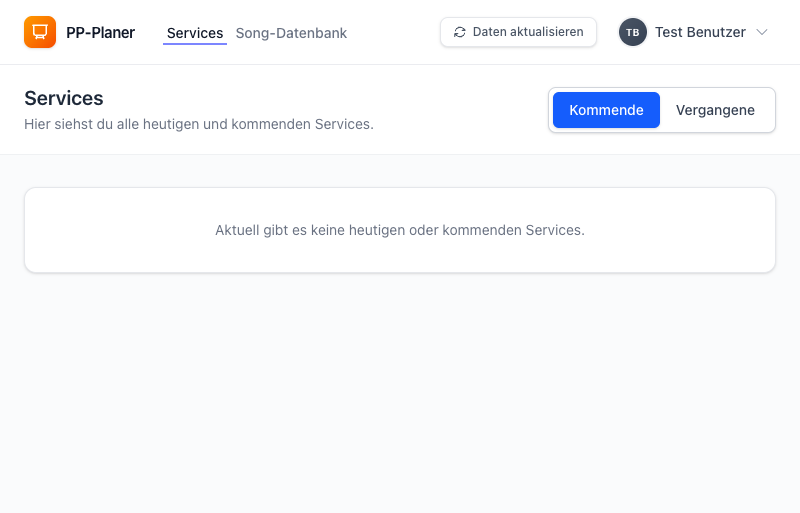Open the TB user avatar

pos(632,32)
